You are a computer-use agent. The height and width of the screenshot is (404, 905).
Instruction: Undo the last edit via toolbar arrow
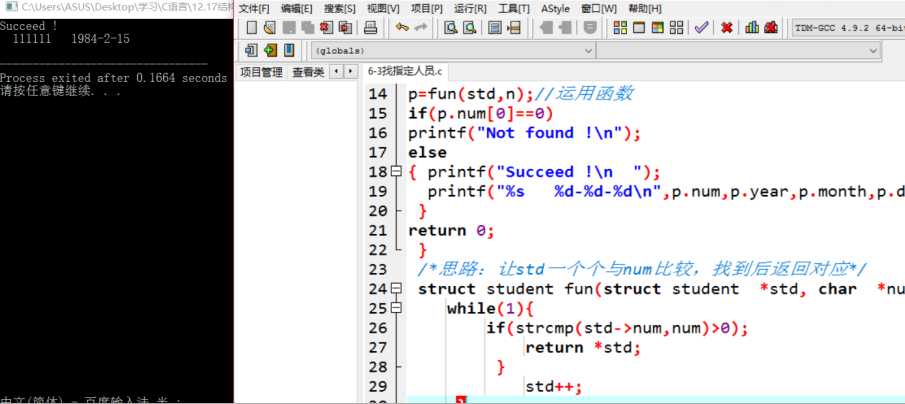tap(402, 28)
